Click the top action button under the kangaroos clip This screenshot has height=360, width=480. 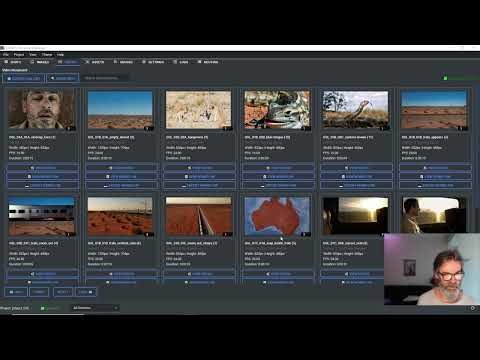pyautogui.click(x=200, y=168)
